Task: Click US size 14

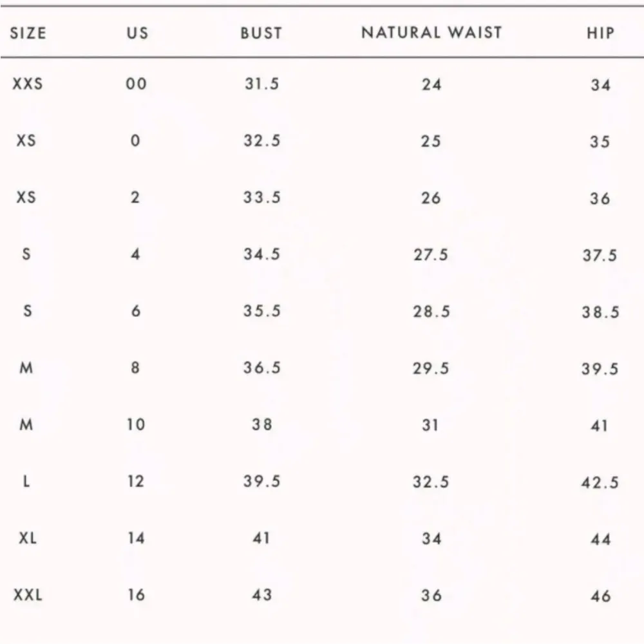Action: 137,538
